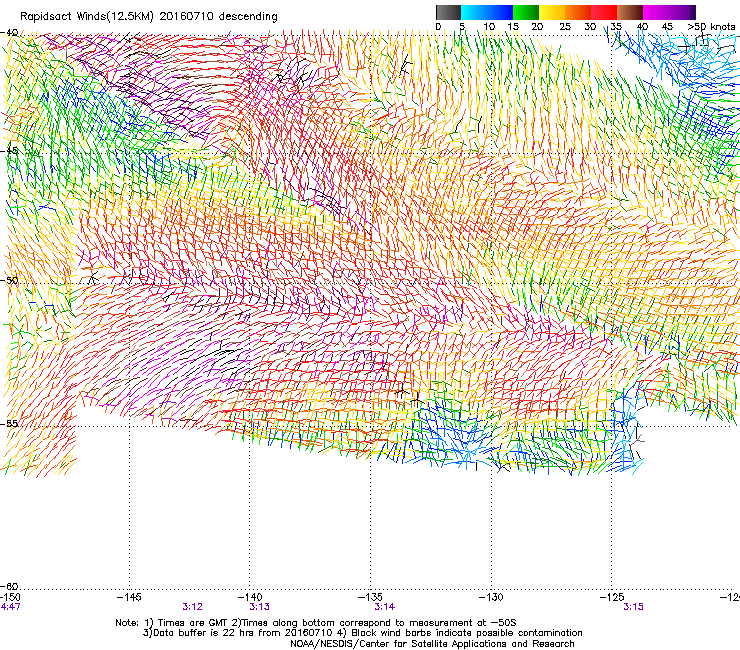Click the Rapidscat Winds title text
Image resolution: width=740 pixels, height=650 pixels.
click(149, 17)
